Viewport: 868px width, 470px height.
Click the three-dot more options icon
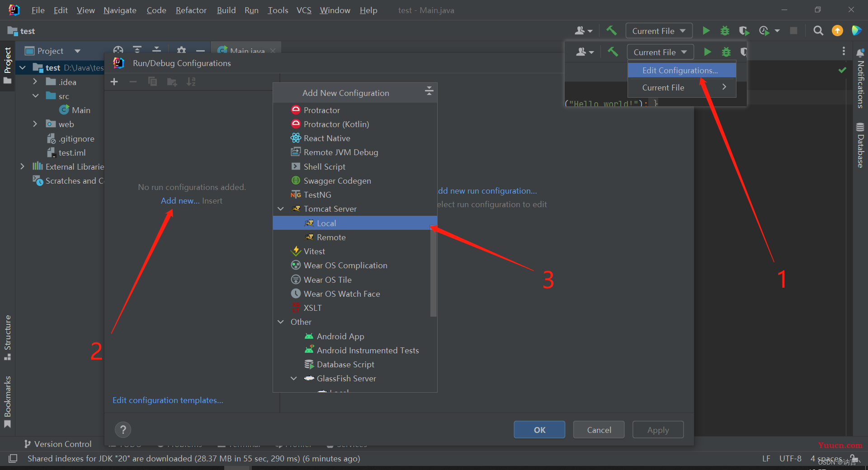pyautogui.click(x=844, y=51)
